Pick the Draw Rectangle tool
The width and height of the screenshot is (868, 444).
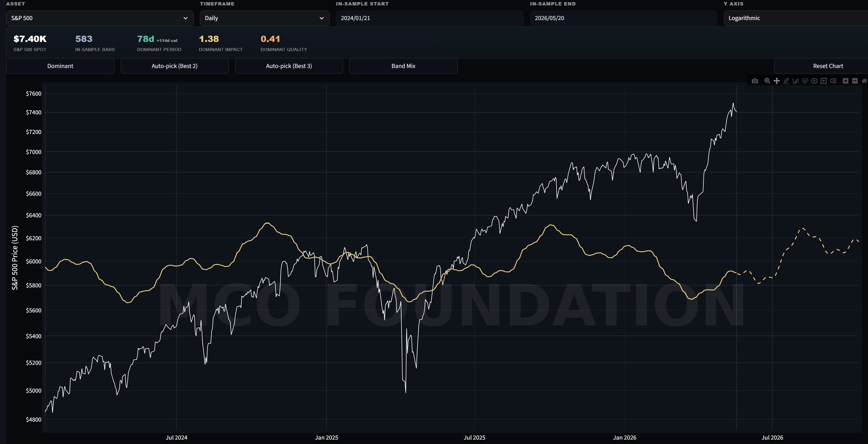(x=824, y=81)
